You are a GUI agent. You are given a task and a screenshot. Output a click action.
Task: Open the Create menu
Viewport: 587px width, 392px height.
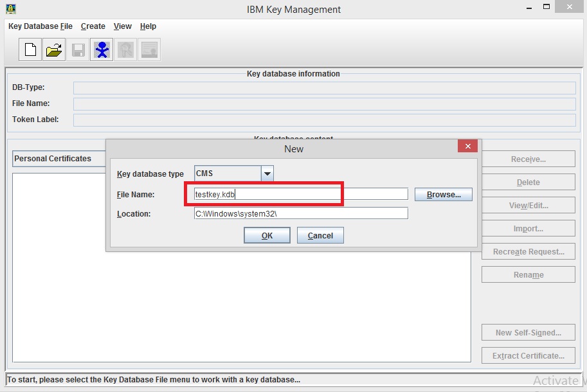pyautogui.click(x=93, y=26)
